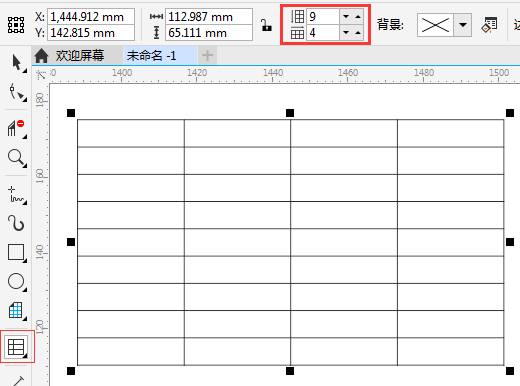Add a new document with plus tab
Viewport: 520px width, 386px height.
(x=207, y=55)
